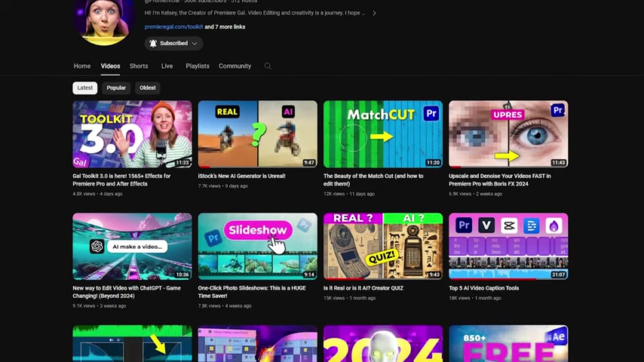
Task: Click title 'Gal Toolkit 3.0 is here!'
Action: tap(121, 180)
